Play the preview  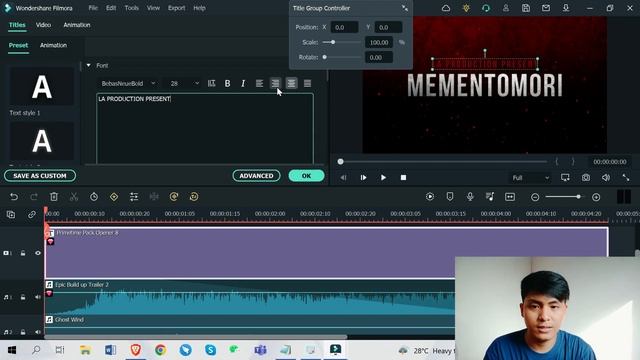(383, 178)
